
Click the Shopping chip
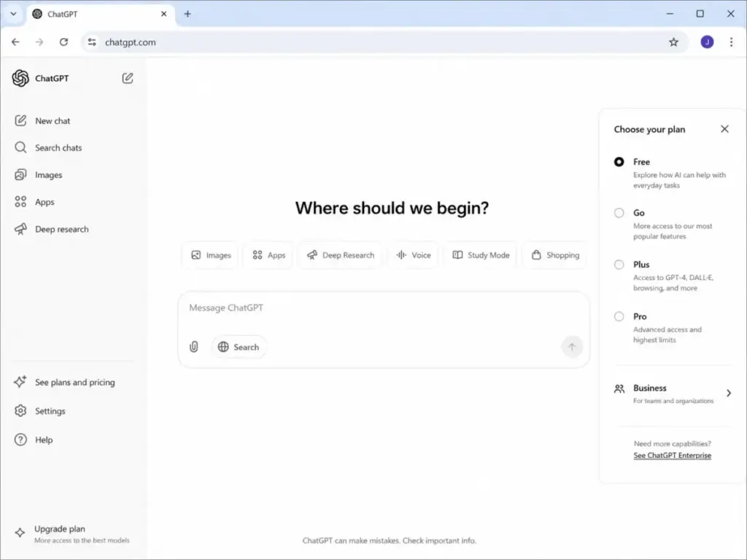[x=555, y=255]
